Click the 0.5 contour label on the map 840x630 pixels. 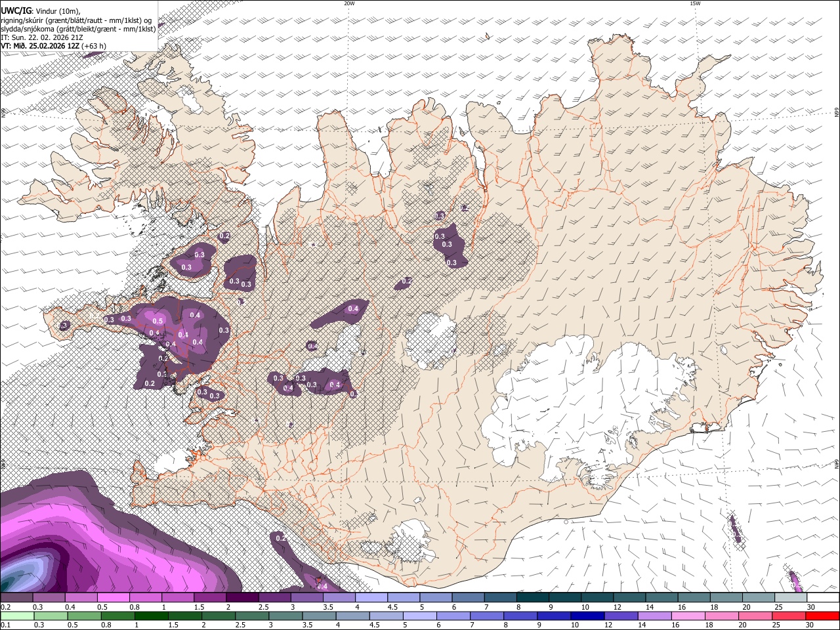(x=157, y=321)
